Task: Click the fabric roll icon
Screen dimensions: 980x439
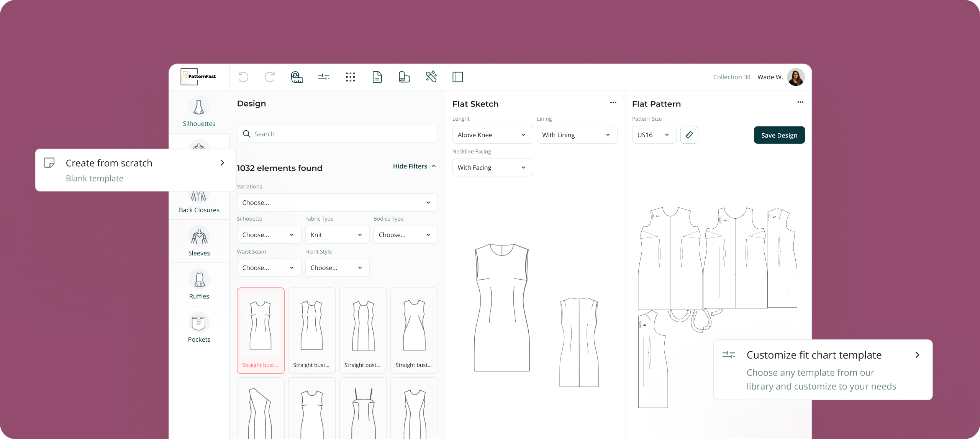Action: 404,77
